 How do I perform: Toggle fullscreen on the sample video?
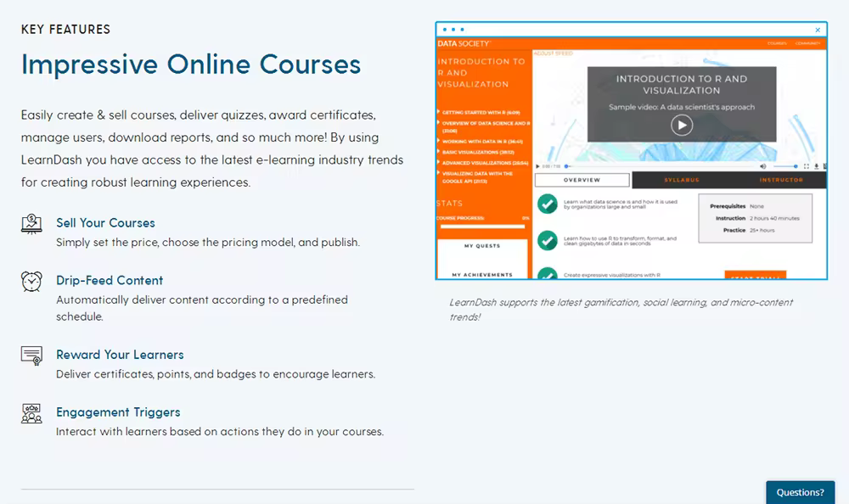pos(807,166)
